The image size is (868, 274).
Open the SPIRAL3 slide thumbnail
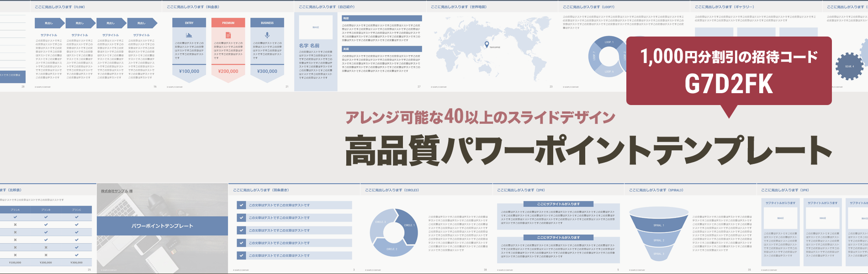(x=690, y=229)
